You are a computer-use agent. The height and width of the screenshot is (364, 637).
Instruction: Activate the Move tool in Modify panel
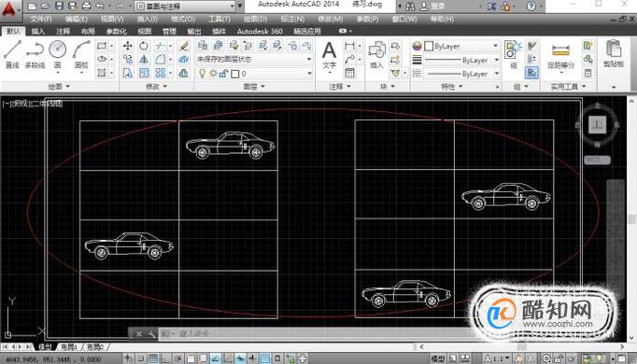coord(128,46)
